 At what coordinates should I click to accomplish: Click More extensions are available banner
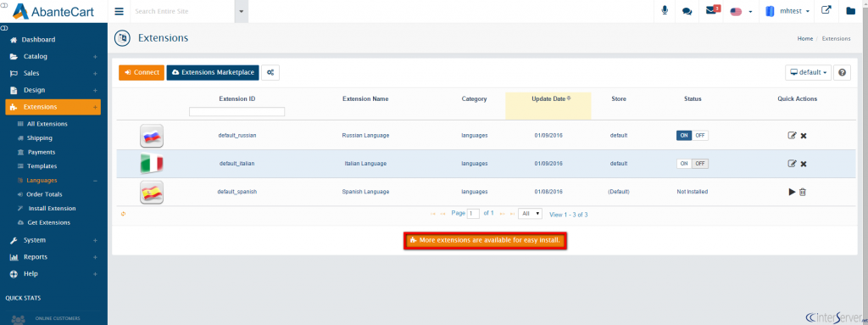click(485, 241)
